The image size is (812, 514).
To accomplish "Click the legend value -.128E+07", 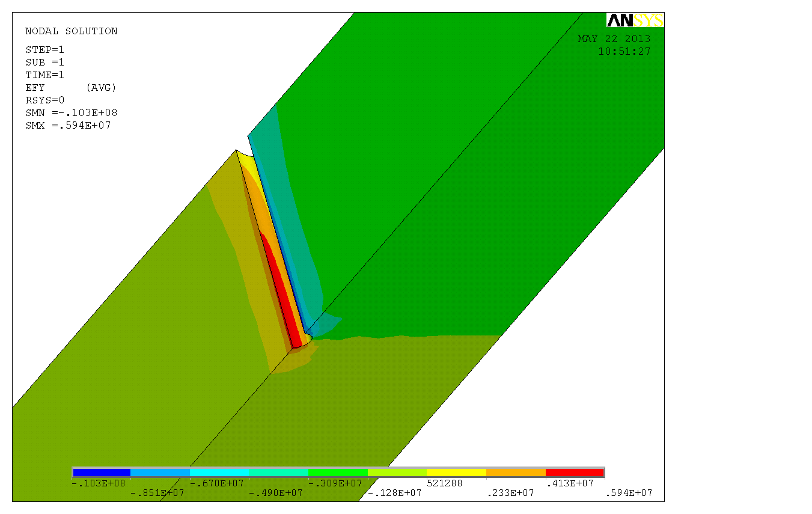I will click(394, 494).
